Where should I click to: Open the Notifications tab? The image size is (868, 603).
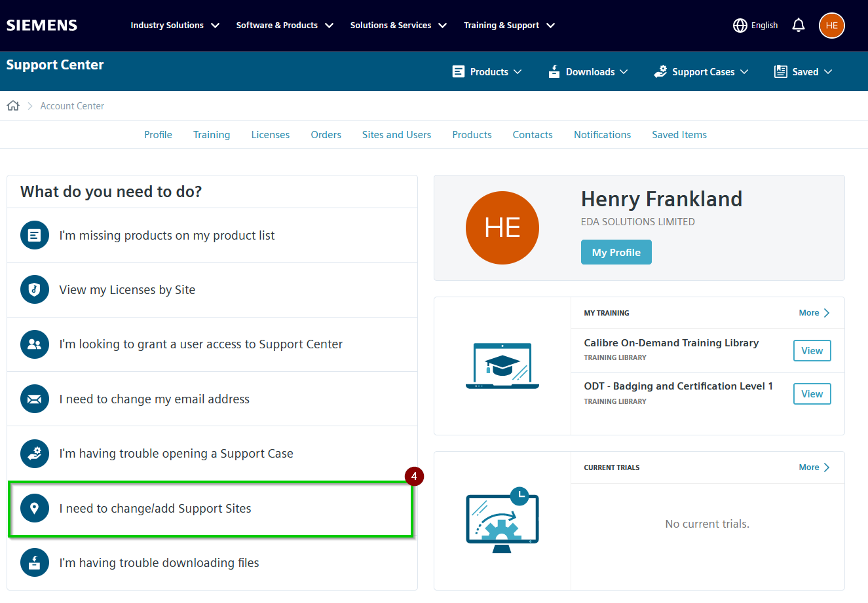tap(602, 135)
